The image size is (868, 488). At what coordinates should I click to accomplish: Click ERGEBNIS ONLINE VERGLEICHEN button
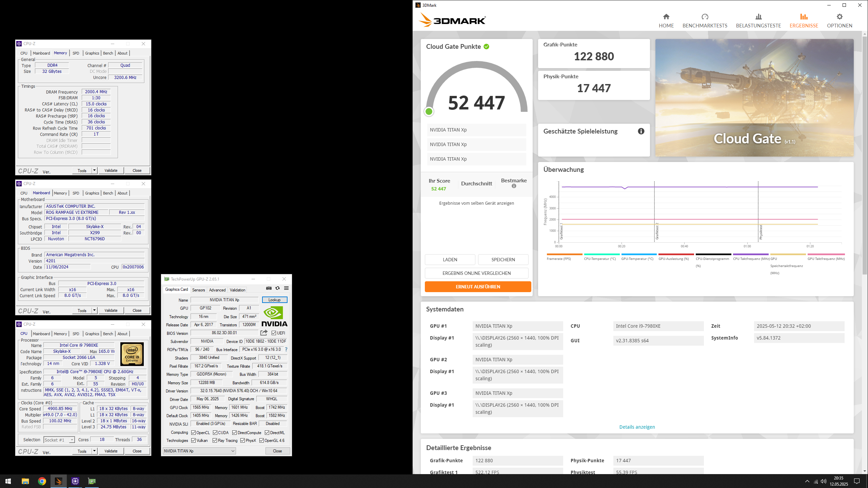click(476, 273)
